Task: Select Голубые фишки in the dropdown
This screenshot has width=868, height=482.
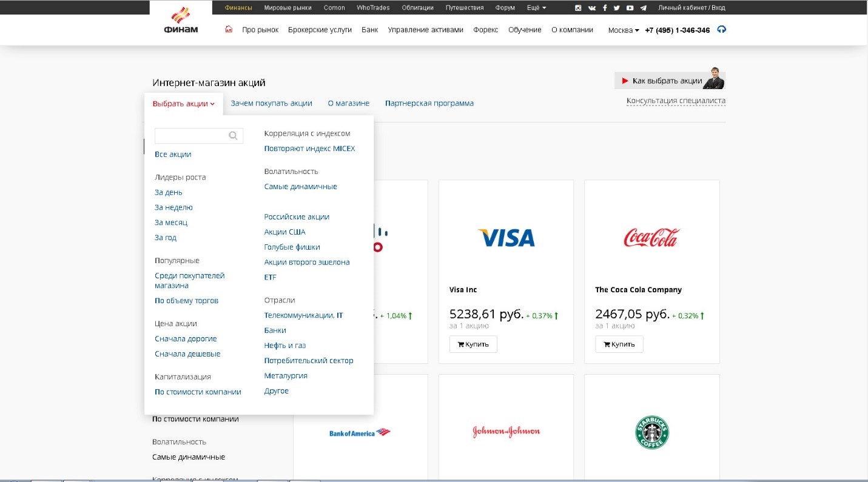Action: click(292, 247)
